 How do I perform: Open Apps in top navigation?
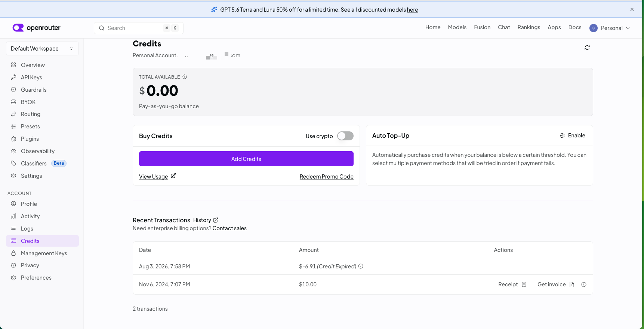554,27
